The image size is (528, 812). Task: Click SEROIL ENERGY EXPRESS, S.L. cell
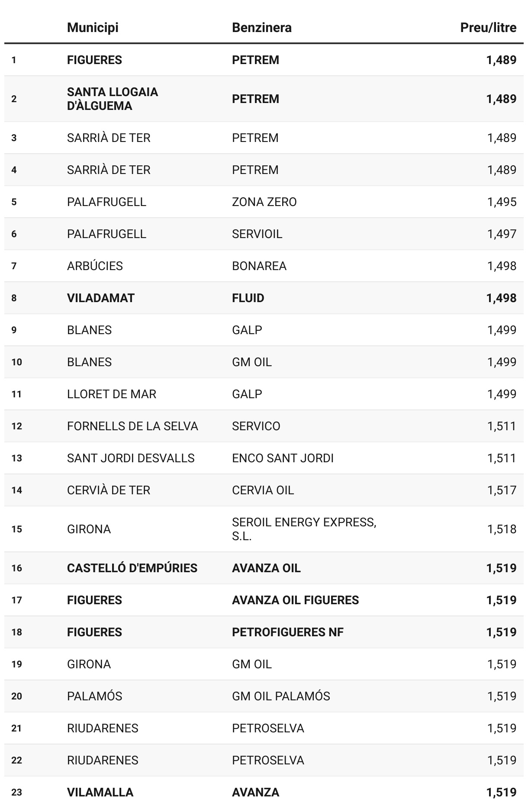coord(303,529)
